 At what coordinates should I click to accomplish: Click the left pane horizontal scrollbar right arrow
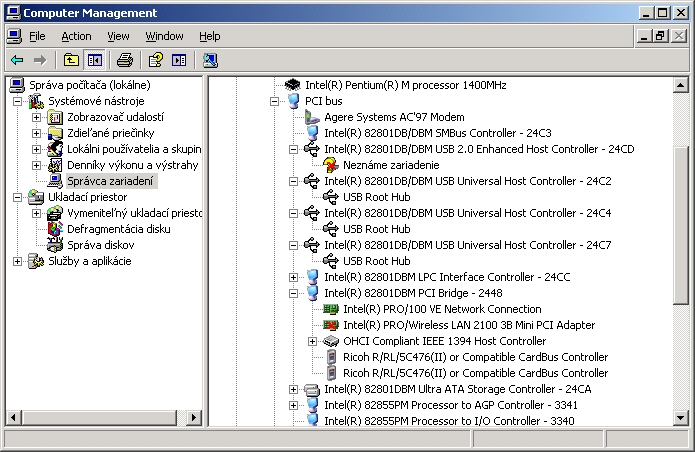pyautogui.click(x=194, y=417)
